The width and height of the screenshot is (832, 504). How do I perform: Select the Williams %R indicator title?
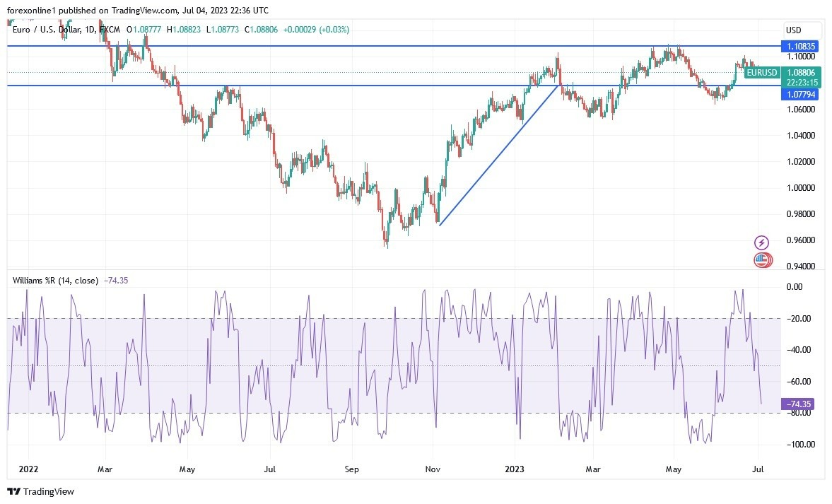[x=55, y=281]
